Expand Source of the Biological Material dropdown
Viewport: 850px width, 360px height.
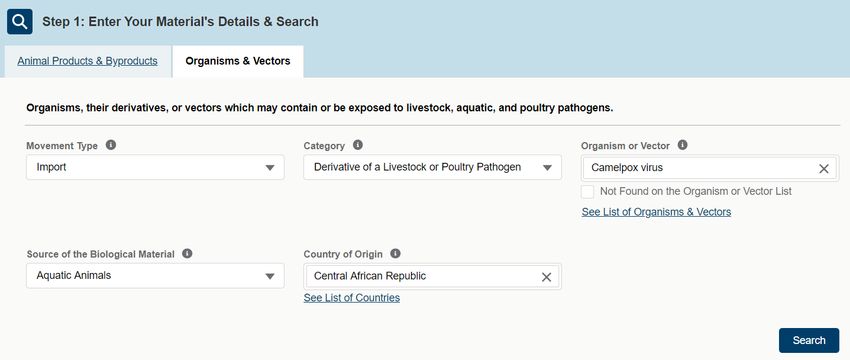[155, 276]
